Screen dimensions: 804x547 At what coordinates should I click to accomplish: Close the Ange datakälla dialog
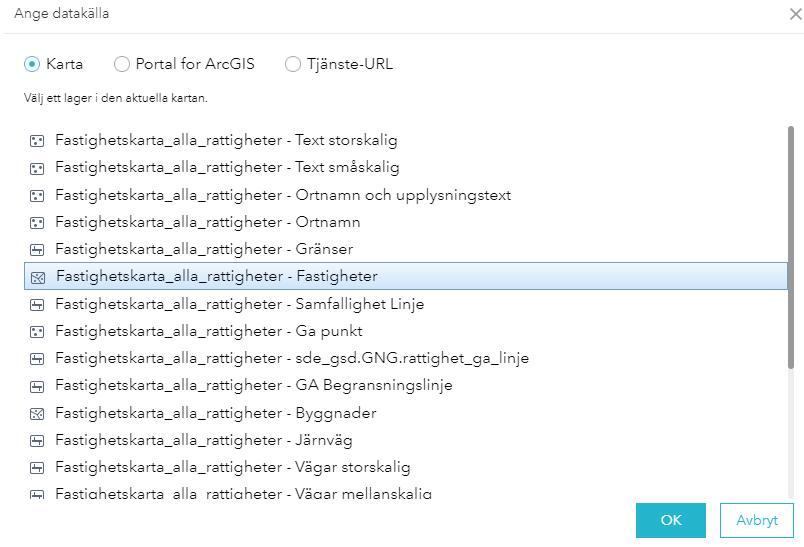795,14
